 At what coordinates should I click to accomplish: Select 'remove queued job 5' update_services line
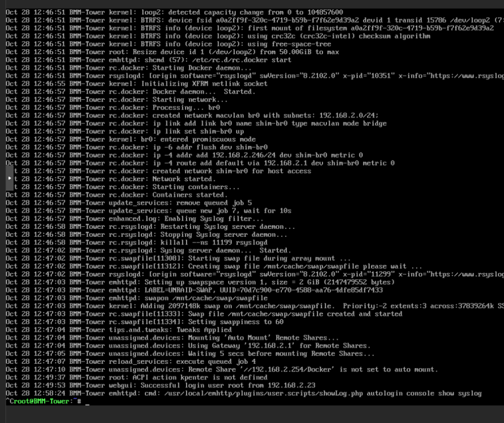(x=129, y=202)
